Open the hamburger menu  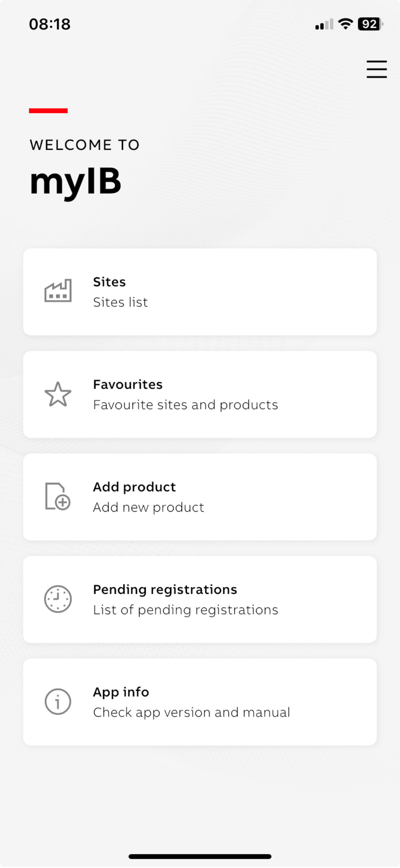pyautogui.click(x=376, y=70)
